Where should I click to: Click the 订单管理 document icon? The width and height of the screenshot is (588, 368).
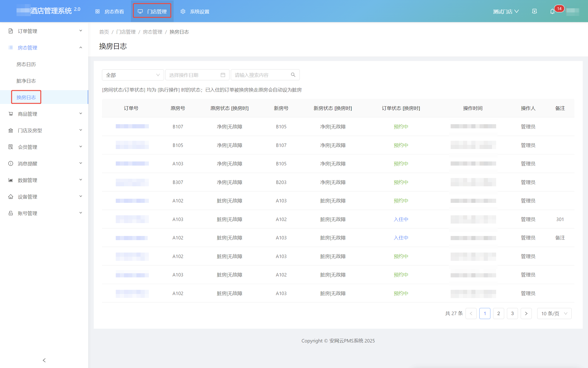(11, 31)
